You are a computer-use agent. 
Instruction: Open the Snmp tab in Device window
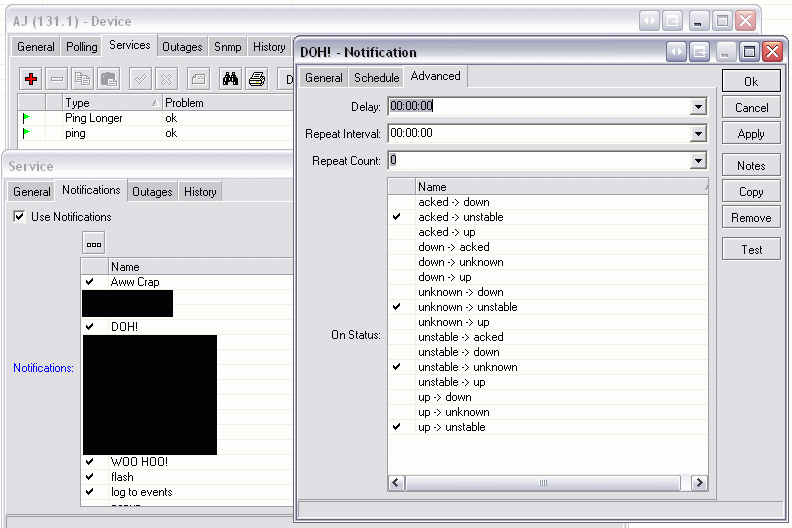pyautogui.click(x=227, y=47)
